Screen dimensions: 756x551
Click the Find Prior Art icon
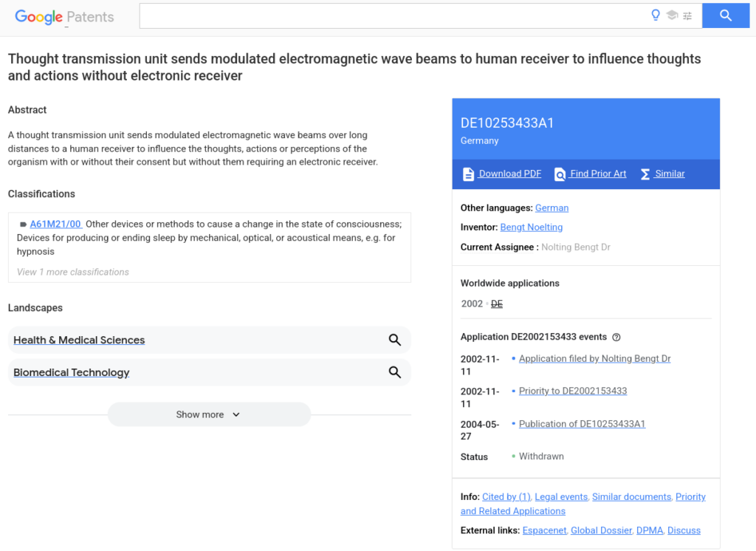click(x=560, y=174)
